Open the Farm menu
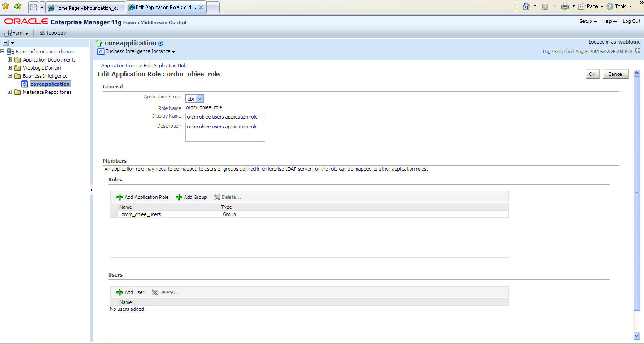Image resolution: width=644 pixels, height=344 pixels. point(17,33)
